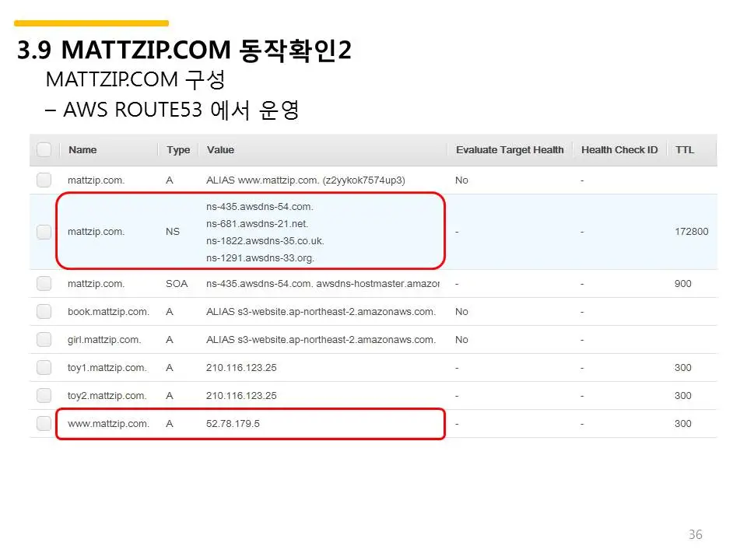
Task: Check the www.mattzip.com row checkbox
Action: click(44, 423)
